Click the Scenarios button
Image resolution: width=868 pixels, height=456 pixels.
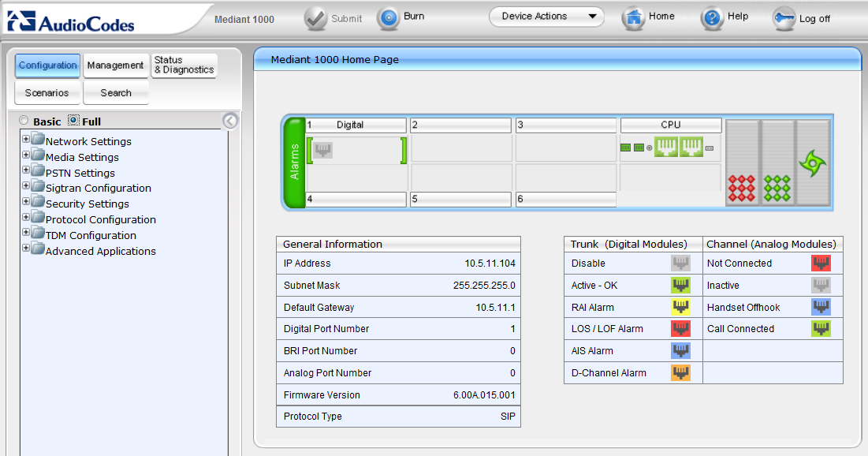point(47,93)
